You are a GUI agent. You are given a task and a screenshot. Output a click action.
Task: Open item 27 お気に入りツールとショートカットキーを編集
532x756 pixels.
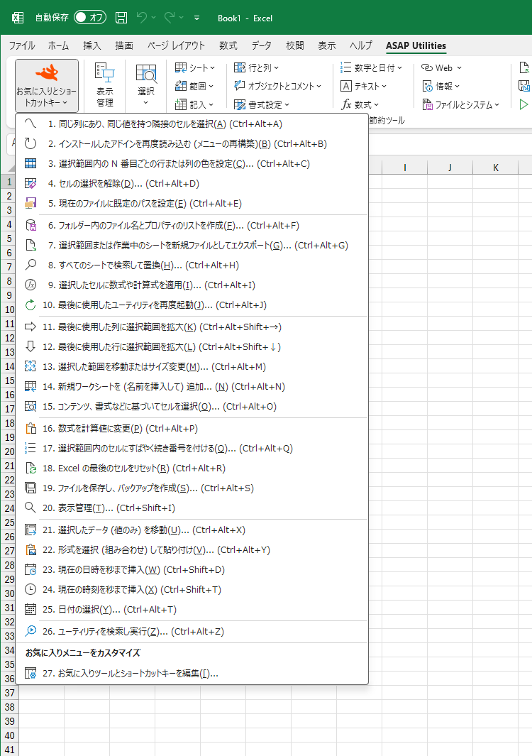192,672
